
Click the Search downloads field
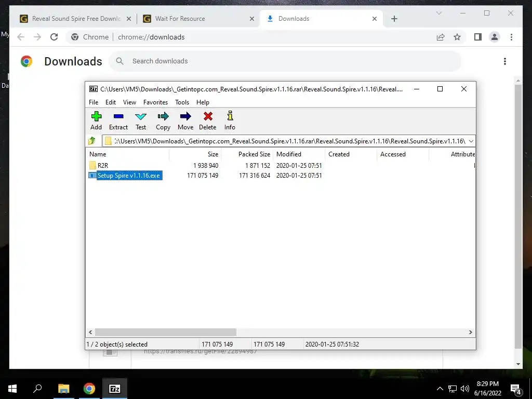(285, 61)
